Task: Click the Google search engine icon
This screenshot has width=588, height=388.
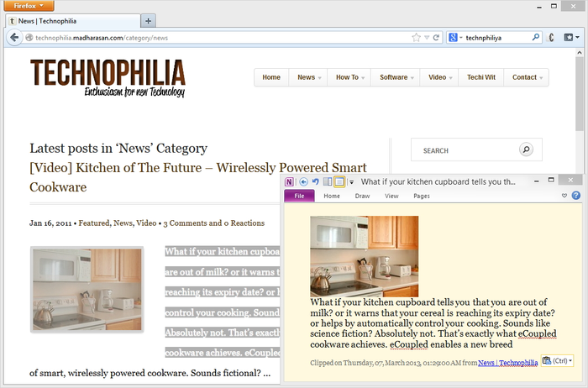Action: [x=453, y=38]
